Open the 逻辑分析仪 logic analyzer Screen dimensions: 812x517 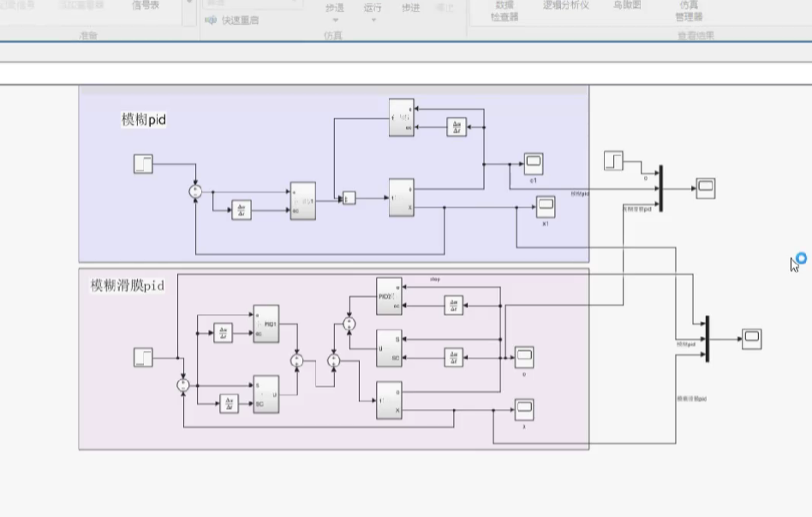pyautogui.click(x=565, y=5)
